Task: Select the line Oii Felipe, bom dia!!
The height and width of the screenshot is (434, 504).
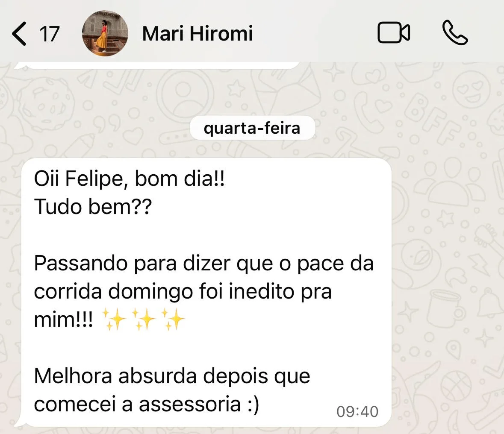Action: [x=129, y=179]
